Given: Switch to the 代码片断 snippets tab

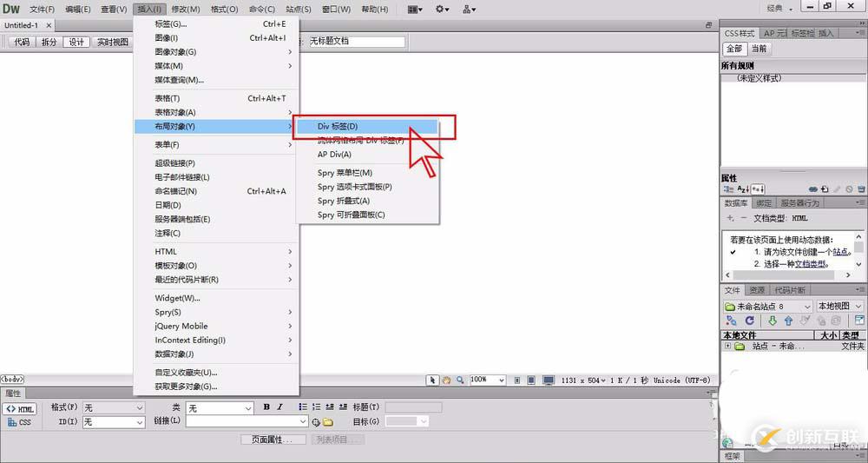Looking at the screenshot, I should tap(790, 290).
